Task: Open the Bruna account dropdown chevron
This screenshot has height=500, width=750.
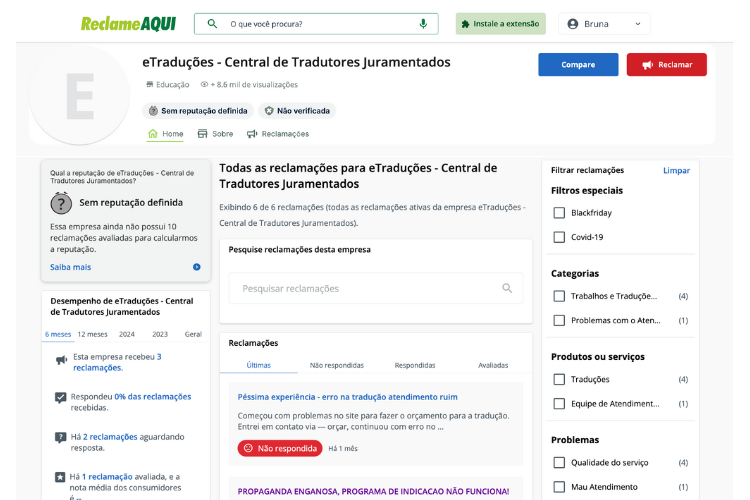Action: pos(638,24)
